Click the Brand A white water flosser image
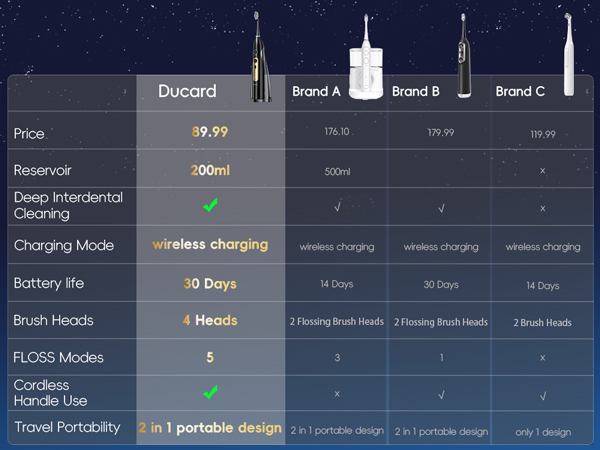 point(366,57)
